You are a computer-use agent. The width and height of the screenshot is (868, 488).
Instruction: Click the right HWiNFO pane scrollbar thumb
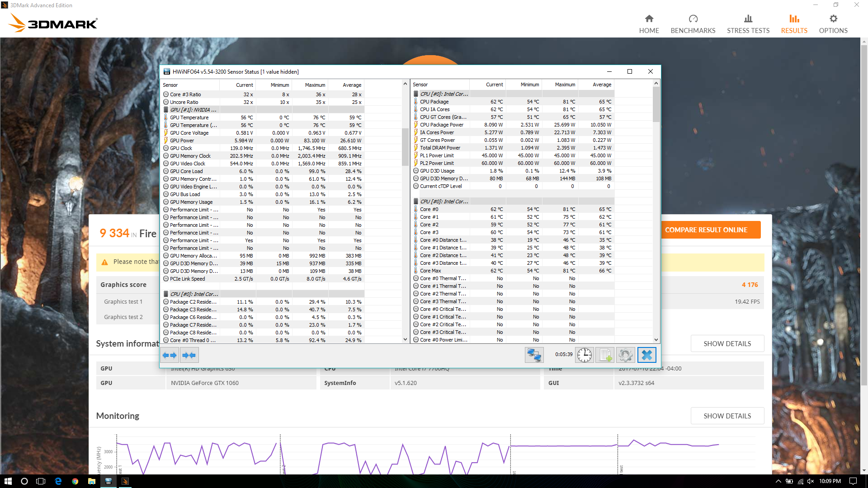(656, 104)
